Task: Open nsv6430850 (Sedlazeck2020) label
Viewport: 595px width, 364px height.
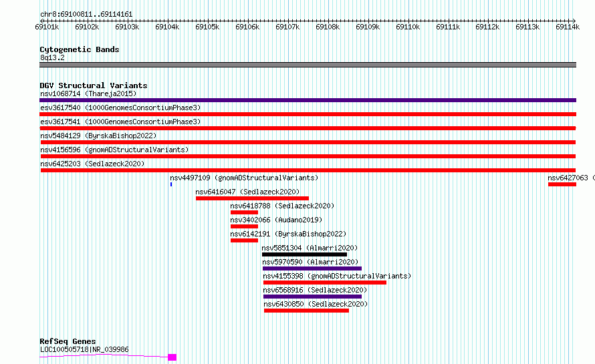Action: click(316, 304)
